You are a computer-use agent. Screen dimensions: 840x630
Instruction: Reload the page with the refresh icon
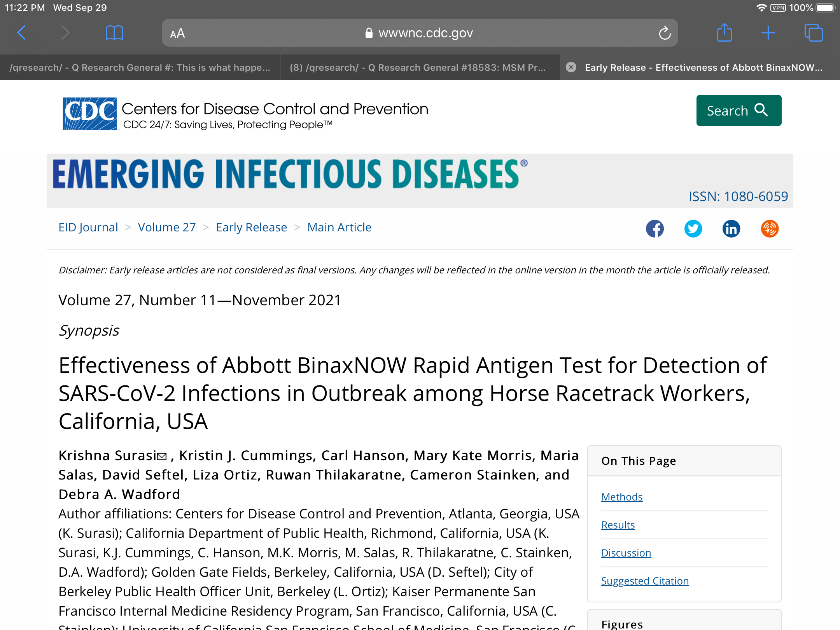click(x=665, y=33)
